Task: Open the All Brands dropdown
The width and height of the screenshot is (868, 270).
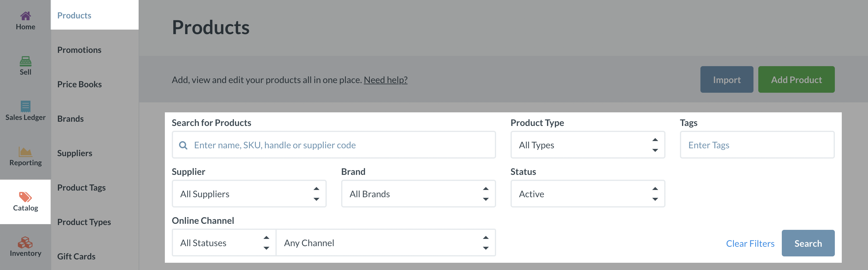Action: (x=418, y=194)
